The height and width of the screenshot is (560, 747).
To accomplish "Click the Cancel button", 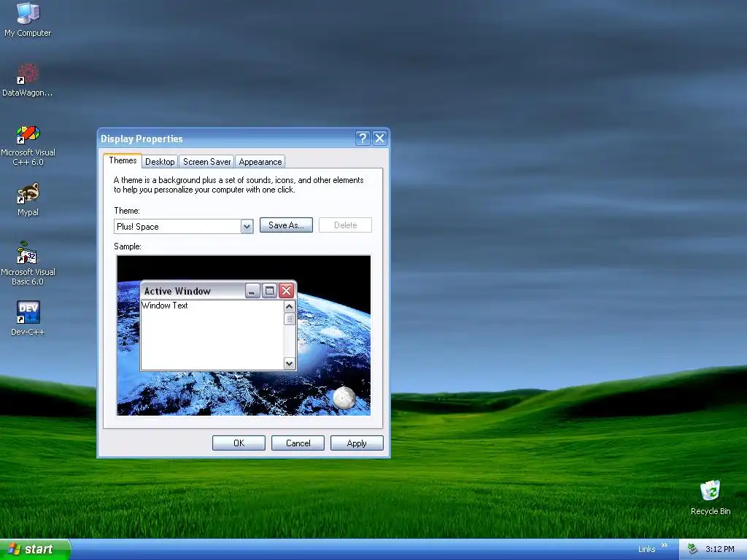I will coord(298,443).
